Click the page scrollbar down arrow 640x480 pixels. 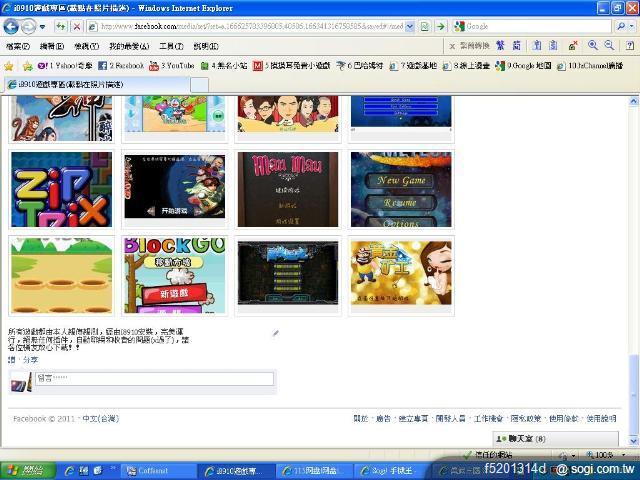633,441
